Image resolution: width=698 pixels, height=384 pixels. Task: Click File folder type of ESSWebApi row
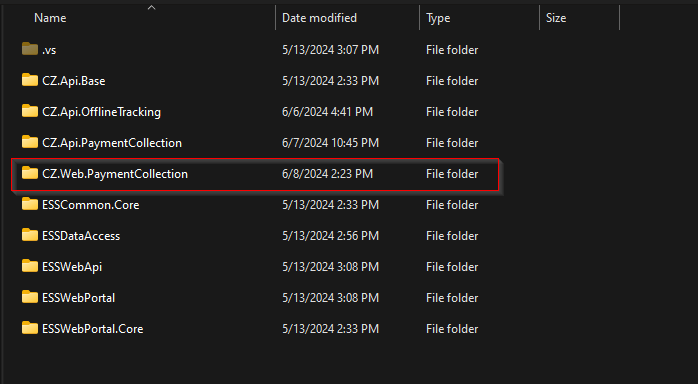452,267
